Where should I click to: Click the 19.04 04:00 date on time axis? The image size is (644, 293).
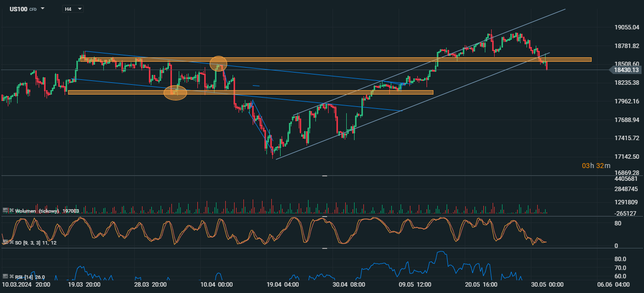pos(283,284)
